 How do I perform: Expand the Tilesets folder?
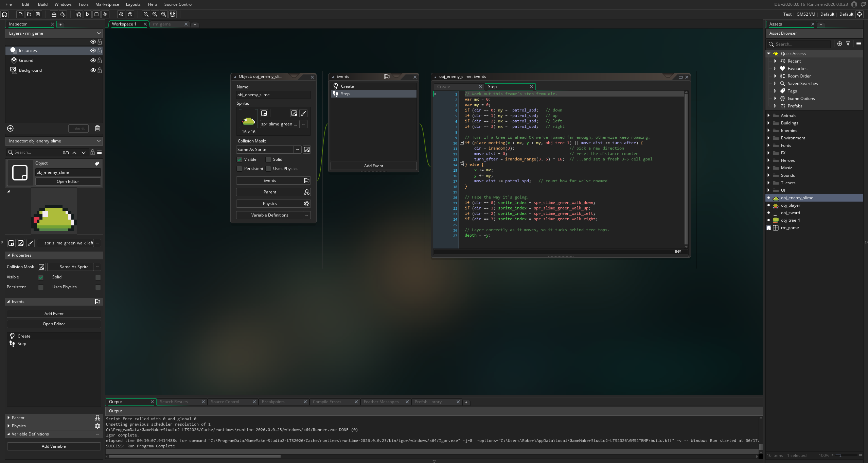pyautogui.click(x=768, y=183)
